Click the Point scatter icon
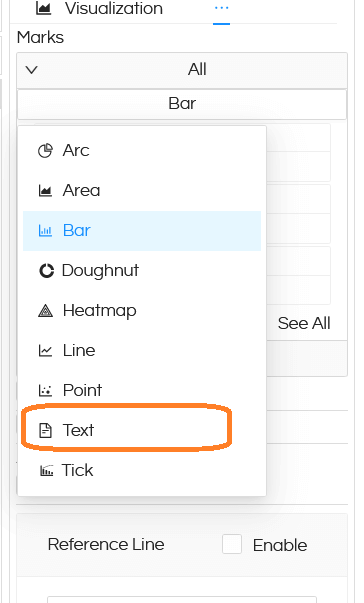Image resolution: width=364 pixels, height=603 pixels. pyautogui.click(x=45, y=390)
